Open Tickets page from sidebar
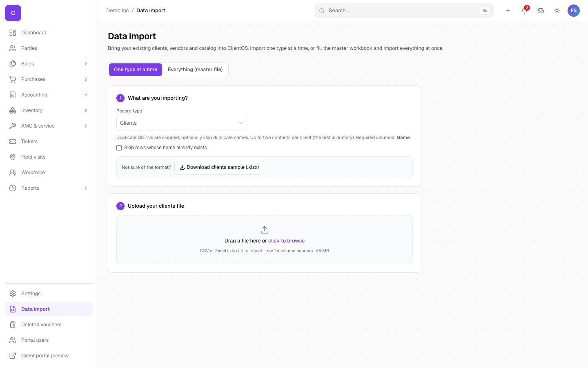 point(49,141)
